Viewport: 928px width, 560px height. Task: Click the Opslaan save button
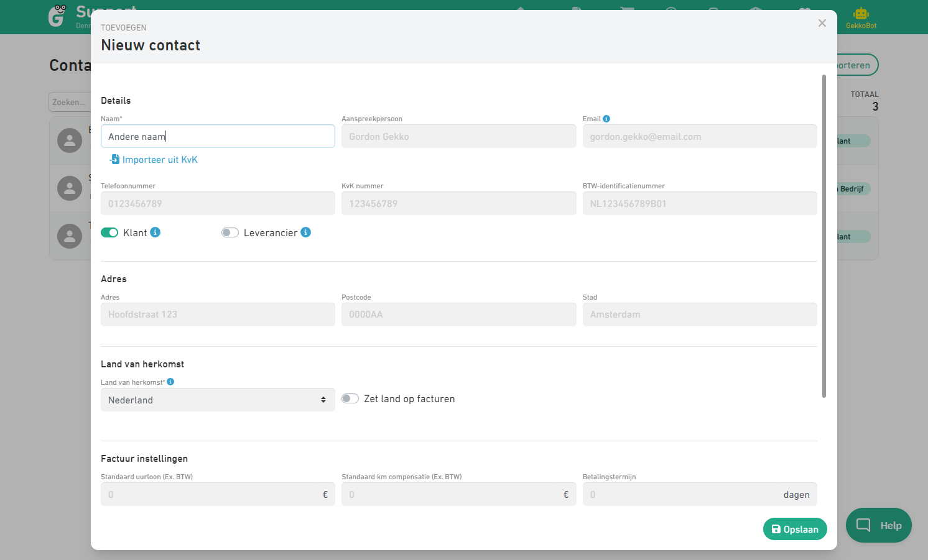coord(795,529)
